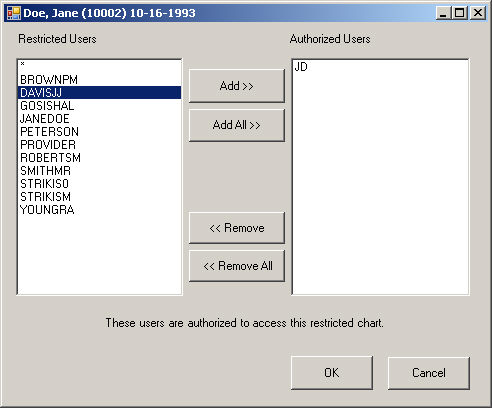Viewport: 492px width, 408px height.
Task: Click the Add All >> button
Action: 237,125
